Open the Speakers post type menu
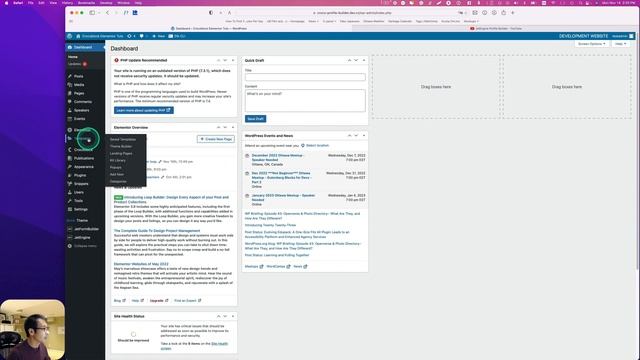 [x=81, y=110]
